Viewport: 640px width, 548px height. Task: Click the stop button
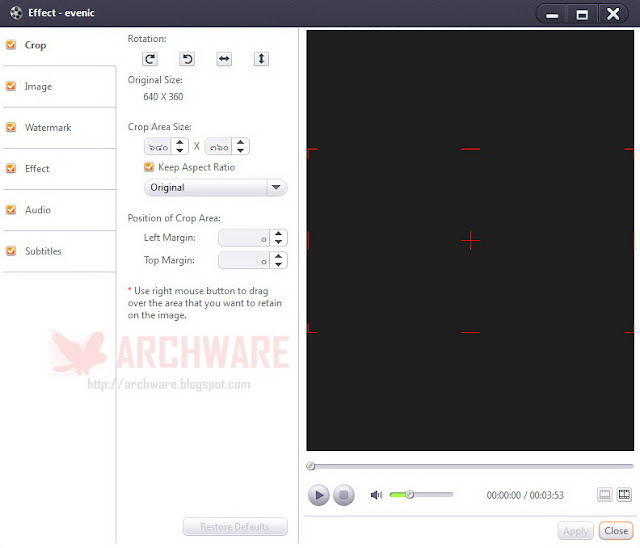tap(344, 495)
